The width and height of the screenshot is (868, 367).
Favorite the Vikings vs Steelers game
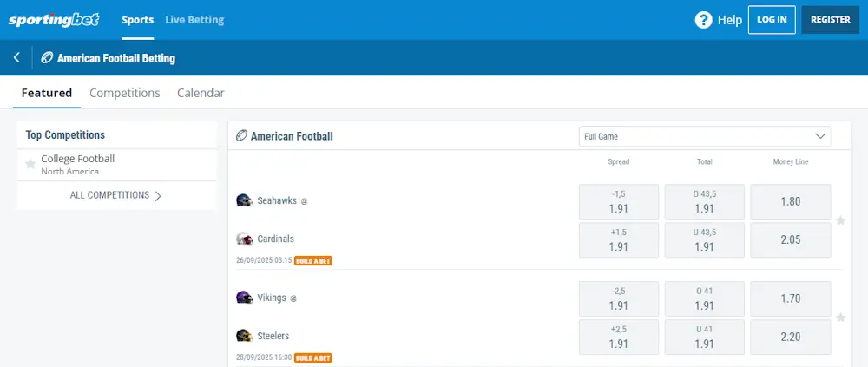(840, 318)
